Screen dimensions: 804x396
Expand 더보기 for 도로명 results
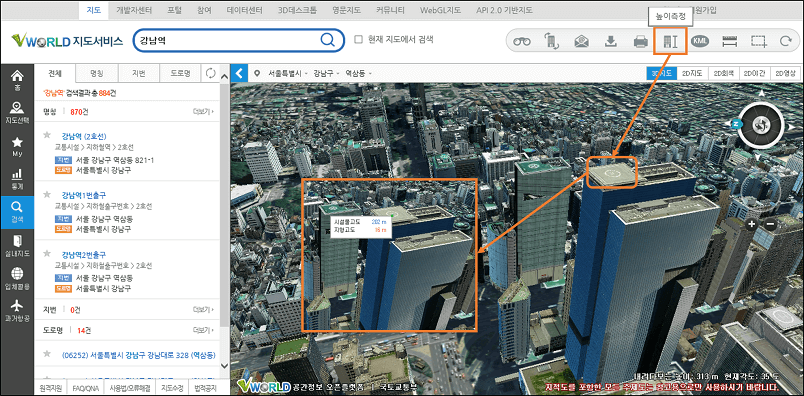pyautogui.click(x=203, y=329)
